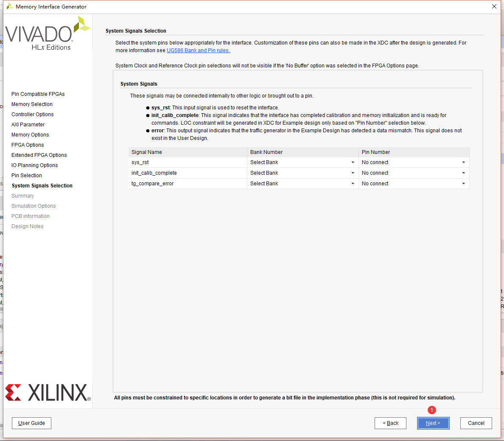Click the Next button
The height and width of the screenshot is (441, 504).
(x=433, y=423)
